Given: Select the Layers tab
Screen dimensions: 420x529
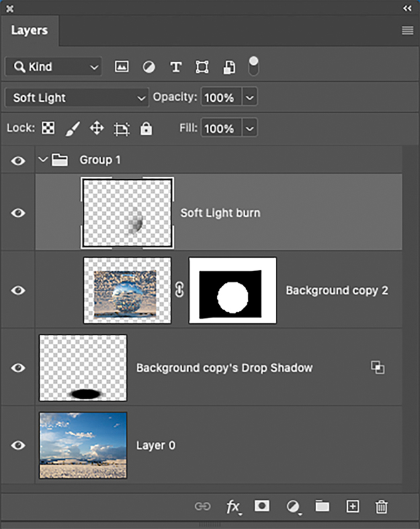Looking at the screenshot, I should [x=29, y=30].
